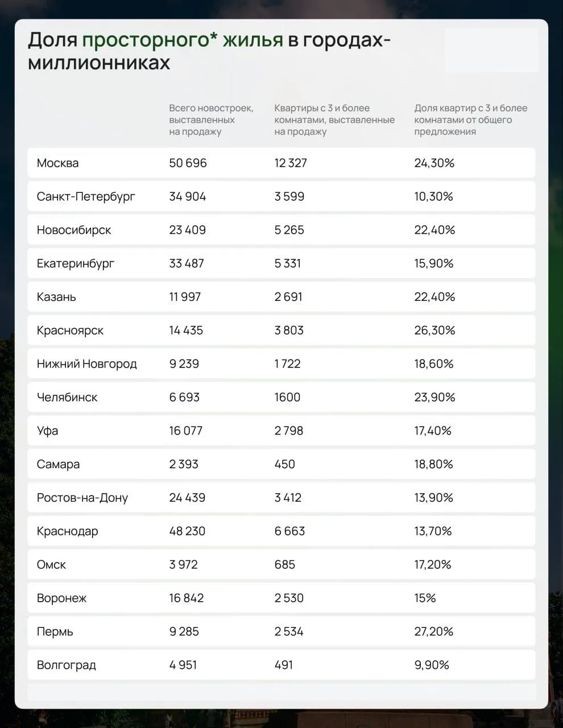Select the Казань row
563x728 pixels.
(x=281, y=297)
